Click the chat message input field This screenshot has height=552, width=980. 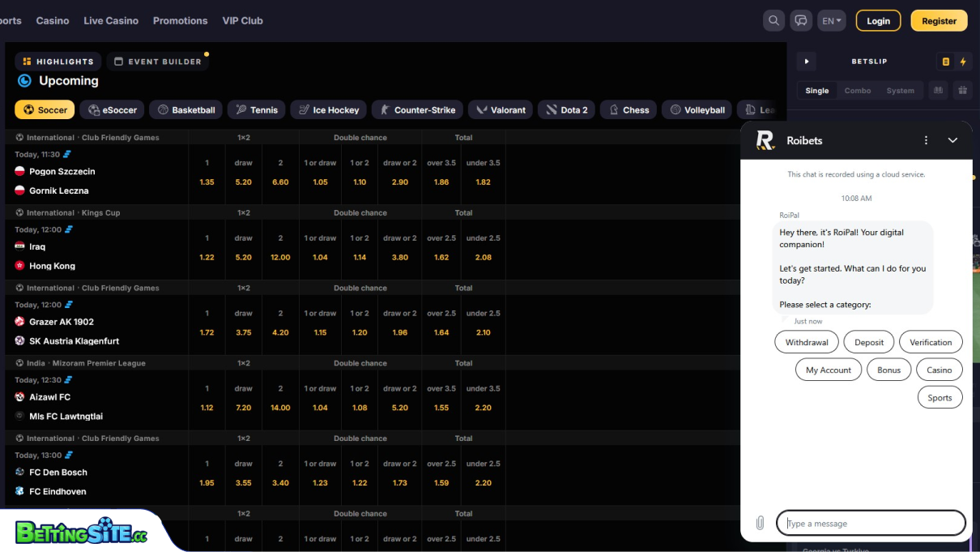tap(871, 524)
